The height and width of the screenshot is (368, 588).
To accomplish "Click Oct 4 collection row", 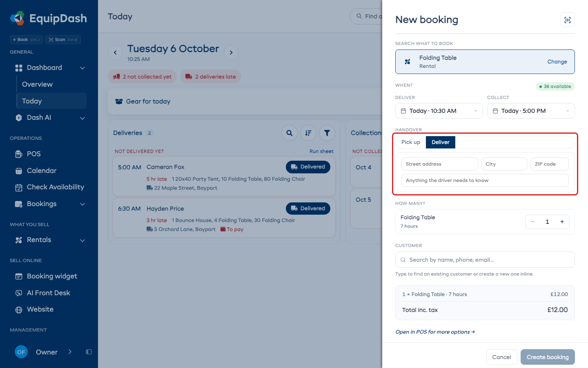I will [367, 171].
